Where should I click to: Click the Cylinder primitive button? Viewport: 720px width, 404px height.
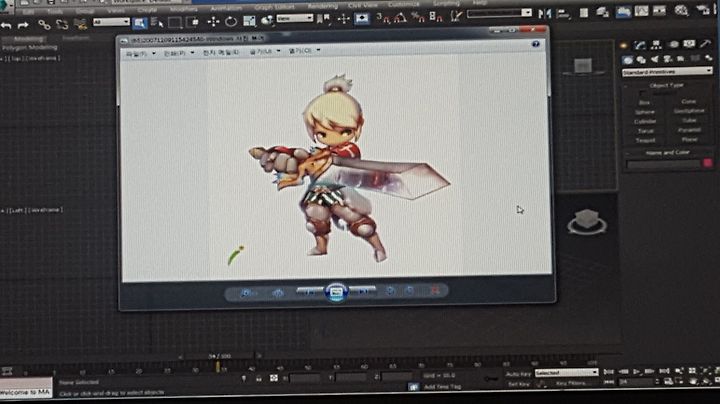coord(645,122)
